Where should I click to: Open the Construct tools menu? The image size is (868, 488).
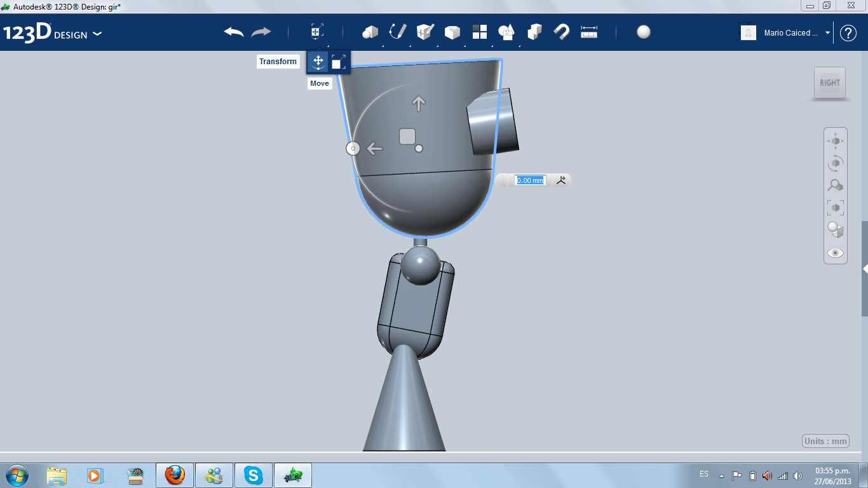coord(425,32)
